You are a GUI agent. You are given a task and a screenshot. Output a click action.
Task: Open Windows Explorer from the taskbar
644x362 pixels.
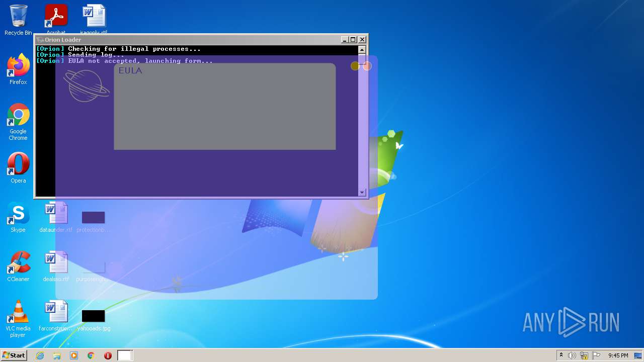(57, 355)
